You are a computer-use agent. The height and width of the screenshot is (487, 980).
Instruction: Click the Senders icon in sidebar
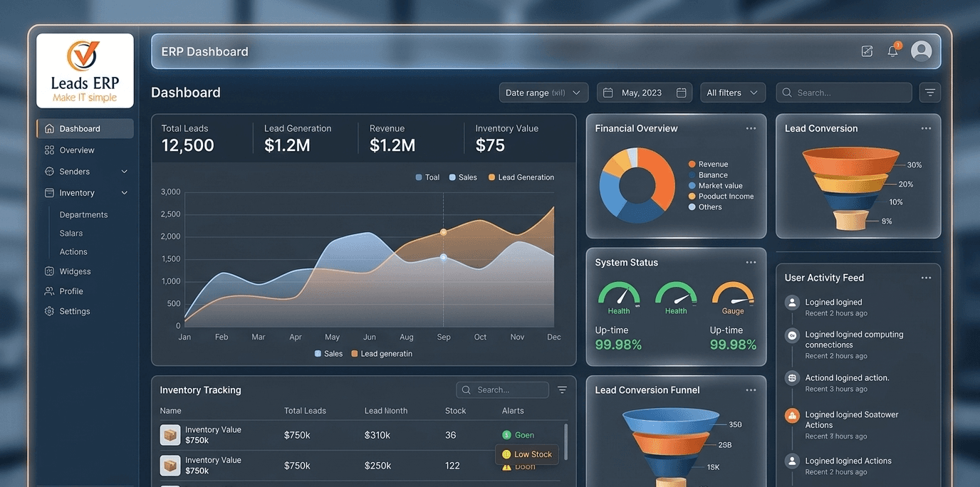pyautogui.click(x=49, y=172)
